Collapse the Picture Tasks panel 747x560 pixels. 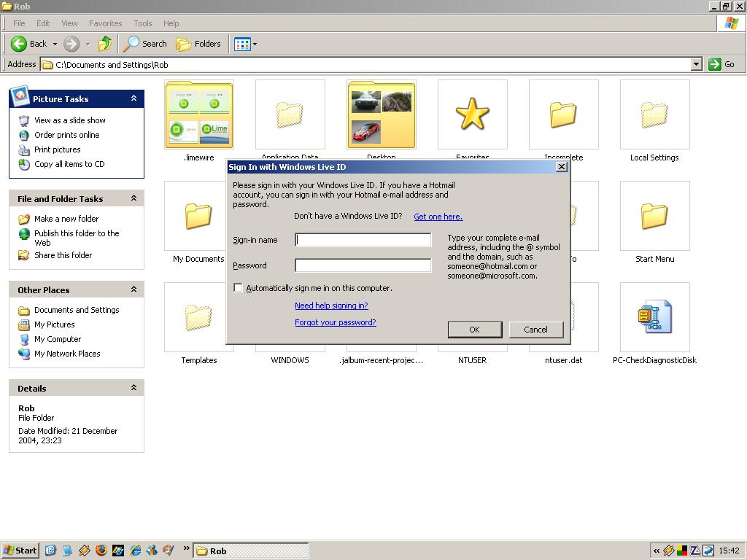[x=134, y=98]
